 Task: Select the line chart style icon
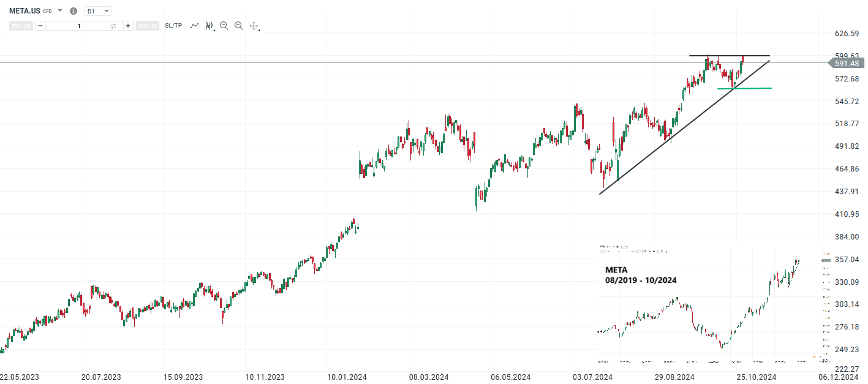(x=194, y=26)
